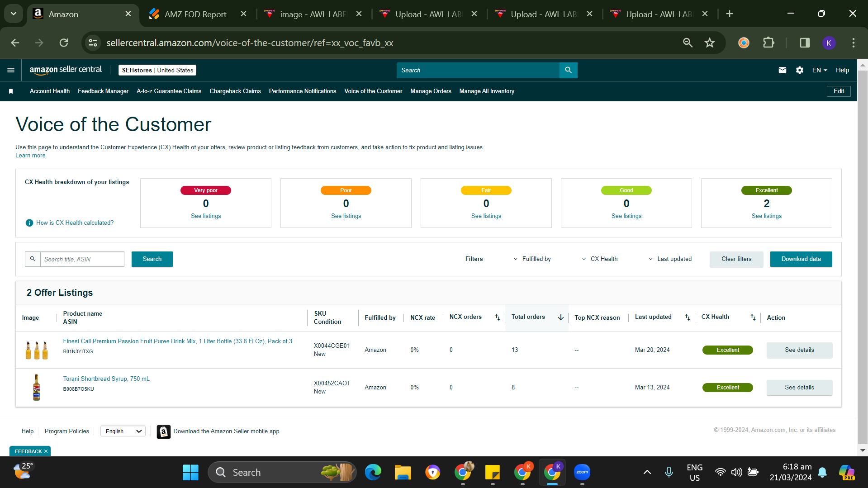Image resolution: width=868 pixels, height=488 pixels.
Task: Open Performance Notifications
Action: click(303, 91)
